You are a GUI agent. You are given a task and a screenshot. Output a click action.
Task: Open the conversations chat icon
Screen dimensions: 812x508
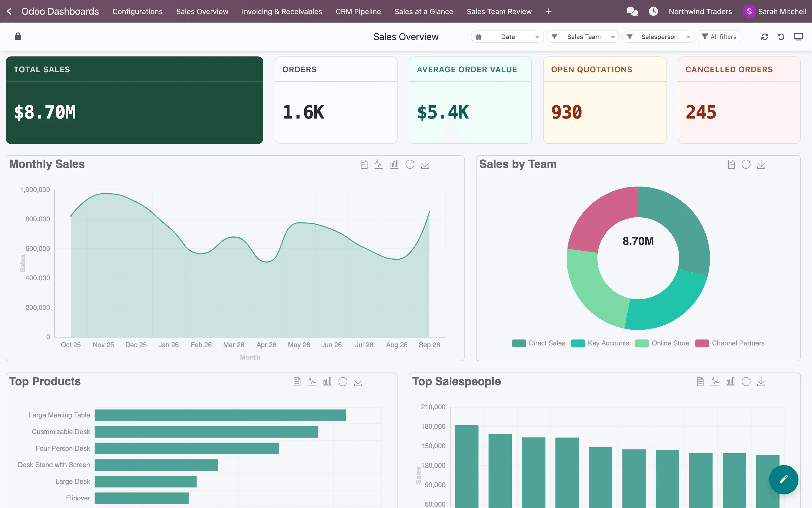click(632, 11)
